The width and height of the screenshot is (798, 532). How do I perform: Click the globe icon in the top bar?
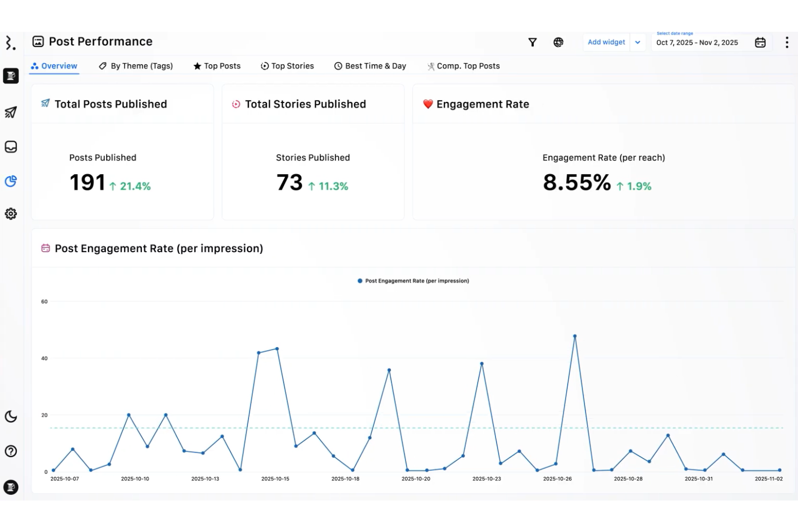pyautogui.click(x=559, y=42)
